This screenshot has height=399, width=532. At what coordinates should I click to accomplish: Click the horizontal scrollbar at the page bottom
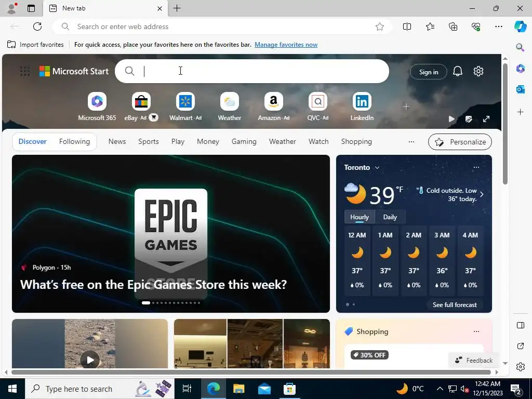pos(250,372)
